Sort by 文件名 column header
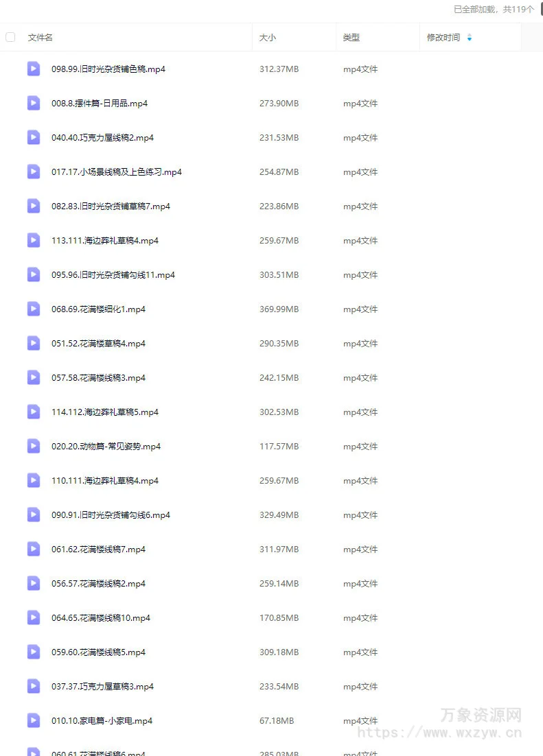Screen dimensions: 543x756 click(40, 38)
